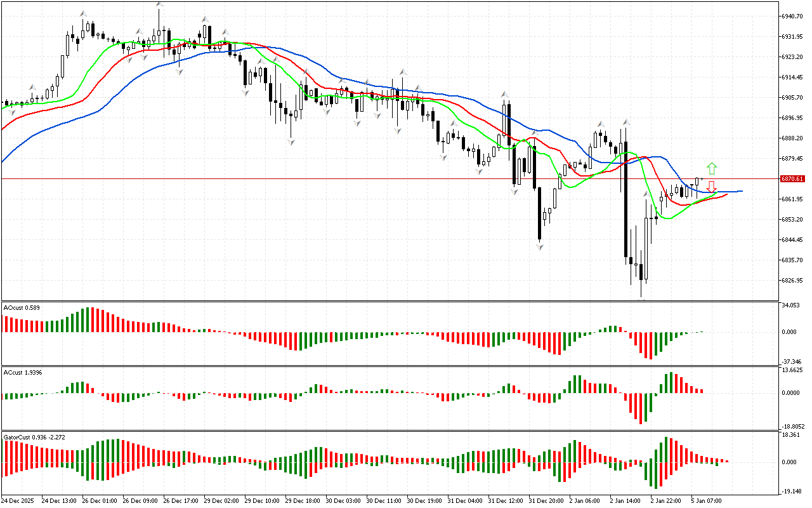This screenshot has height=508, width=812.
Task: Click the 6826.95 price scale label
Action: click(x=793, y=281)
